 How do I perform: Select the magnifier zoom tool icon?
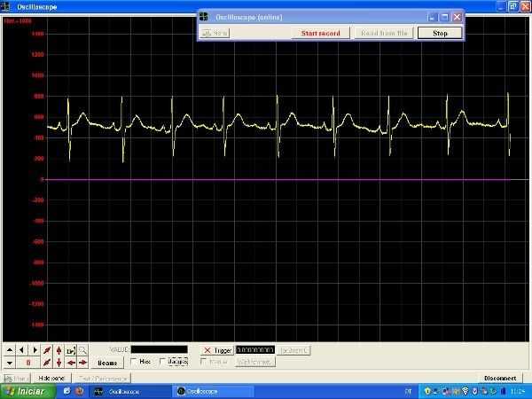tap(82, 350)
